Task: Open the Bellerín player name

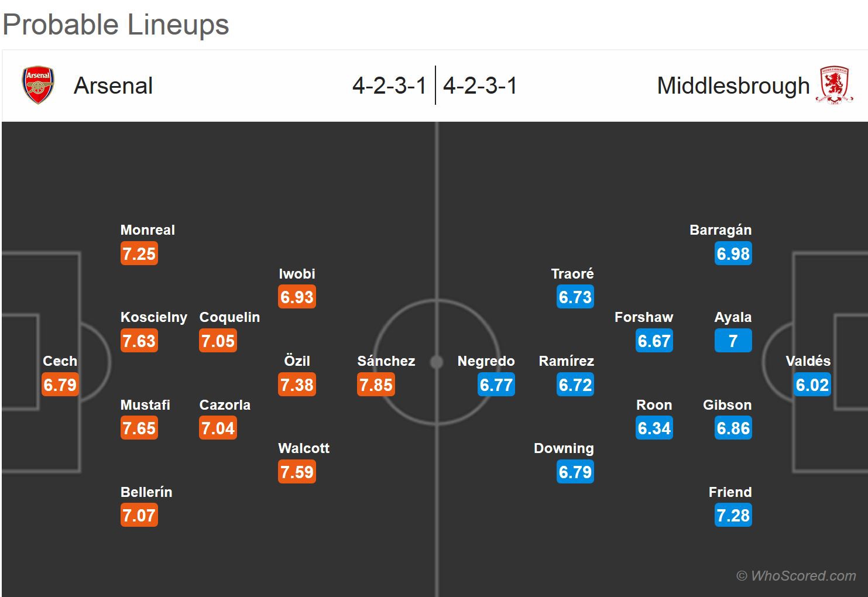Action: 146,492
